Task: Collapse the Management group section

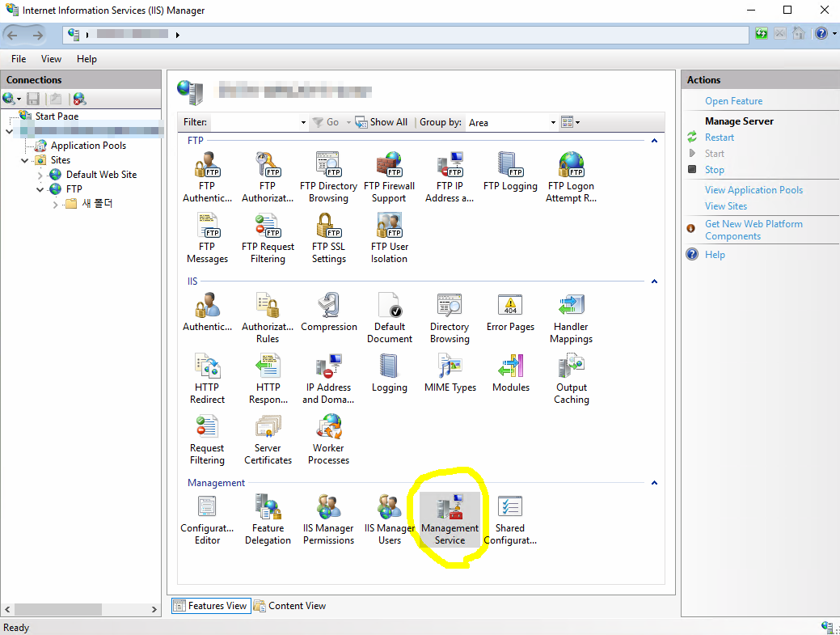Action: [x=654, y=483]
